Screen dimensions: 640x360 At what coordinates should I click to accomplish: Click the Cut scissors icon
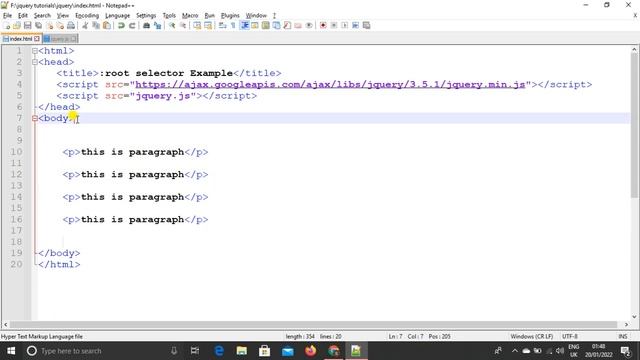point(85,25)
